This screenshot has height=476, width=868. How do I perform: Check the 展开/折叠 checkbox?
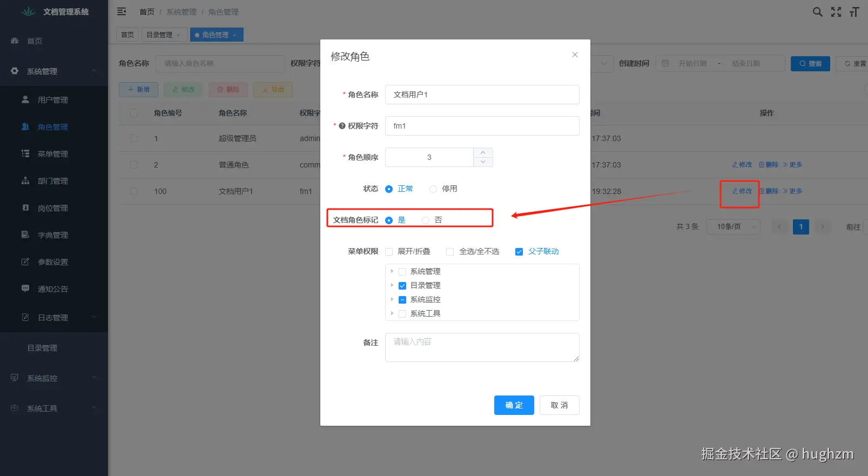pyautogui.click(x=389, y=252)
